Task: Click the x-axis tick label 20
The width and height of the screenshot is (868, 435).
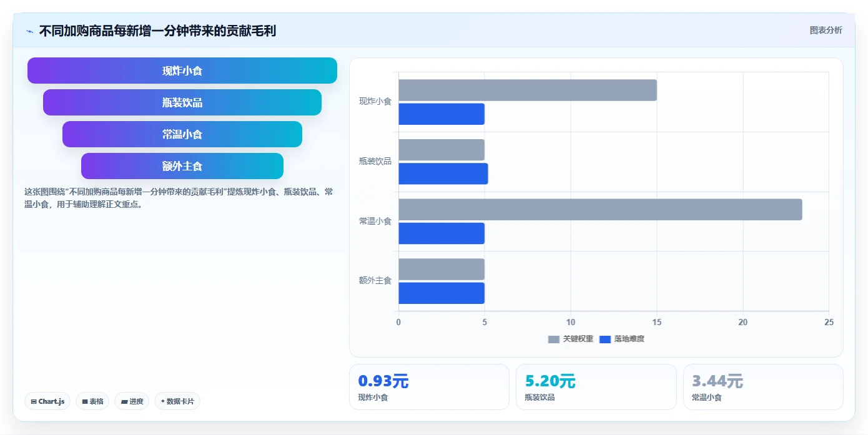Action: [743, 322]
